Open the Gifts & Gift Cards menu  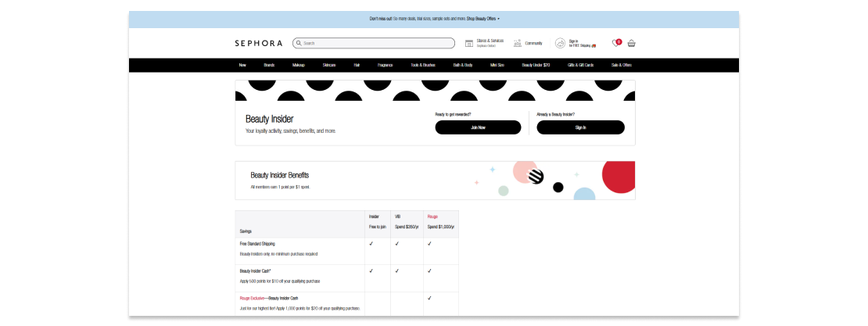coord(581,66)
